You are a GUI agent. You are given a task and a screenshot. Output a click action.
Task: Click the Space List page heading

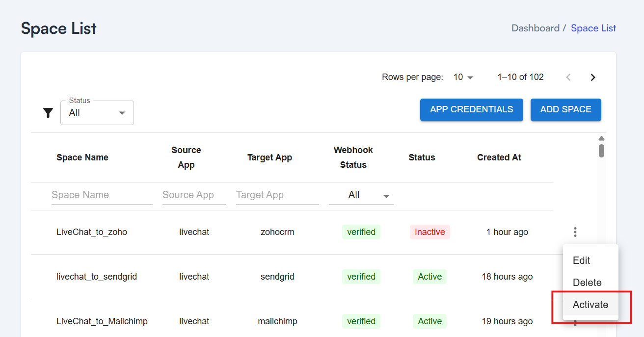[x=59, y=28]
